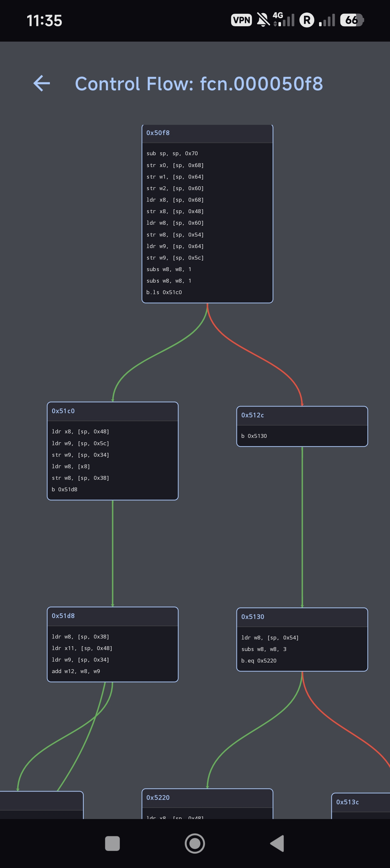
Task: Tap instruction str x8, [sp, 0x48]
Action: (175, 211)
